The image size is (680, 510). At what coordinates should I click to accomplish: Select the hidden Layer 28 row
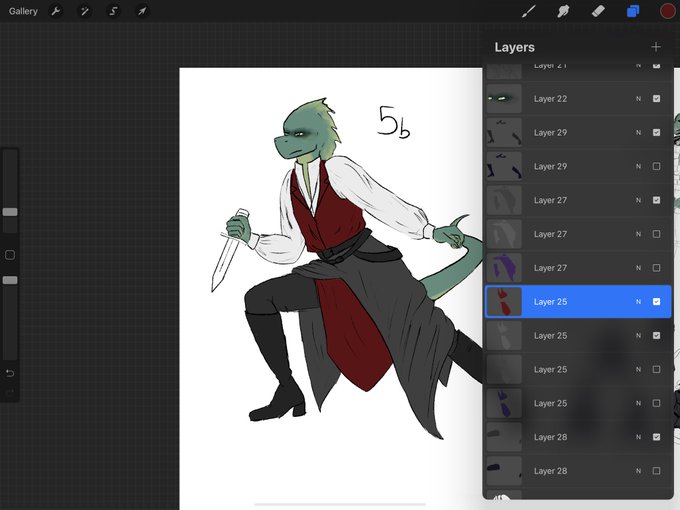coord(578,471)
